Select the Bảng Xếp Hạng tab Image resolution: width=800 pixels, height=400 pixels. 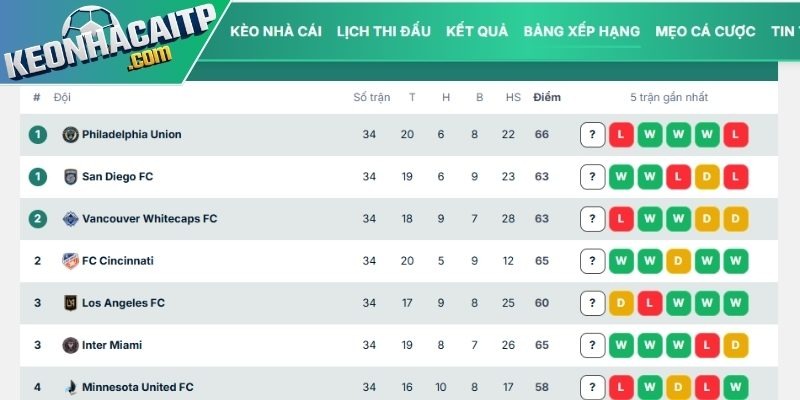(581, 31)
